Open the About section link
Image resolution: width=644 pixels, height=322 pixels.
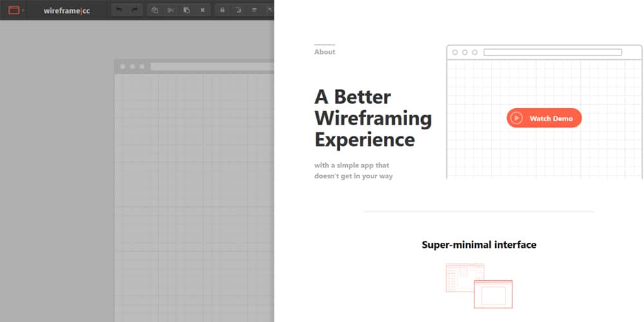325,52
